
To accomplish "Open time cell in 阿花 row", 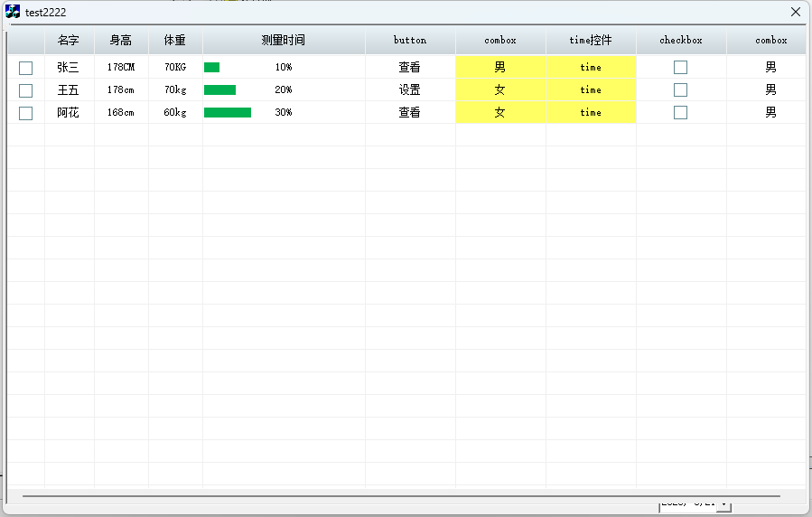I will click(x=591, y=112).
